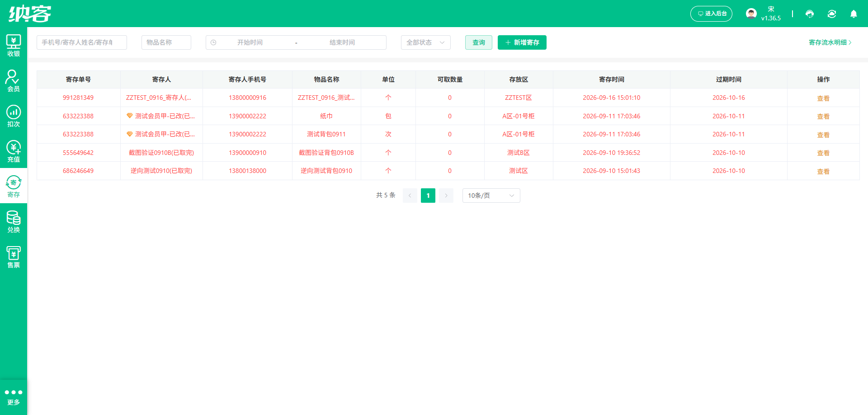868x415 pixels.
Task: Click the 进入后台 enter backend button
Action: click(x=711, y=14)
